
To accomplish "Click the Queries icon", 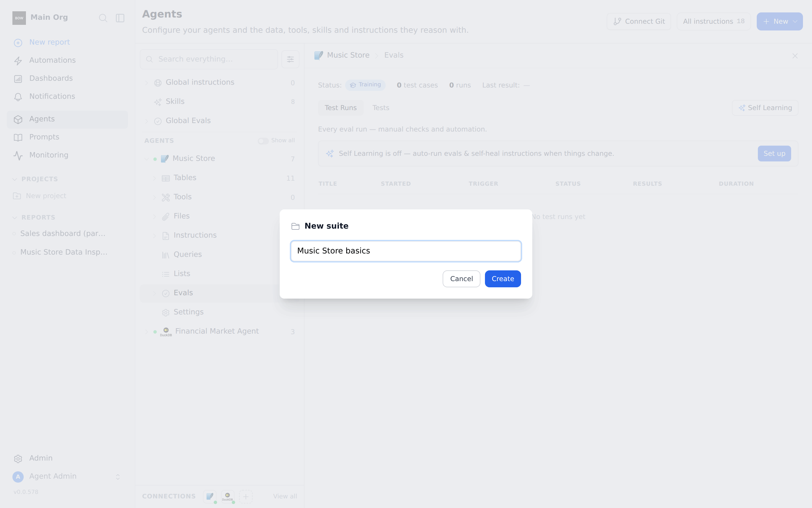I will [x=166, y=255].
